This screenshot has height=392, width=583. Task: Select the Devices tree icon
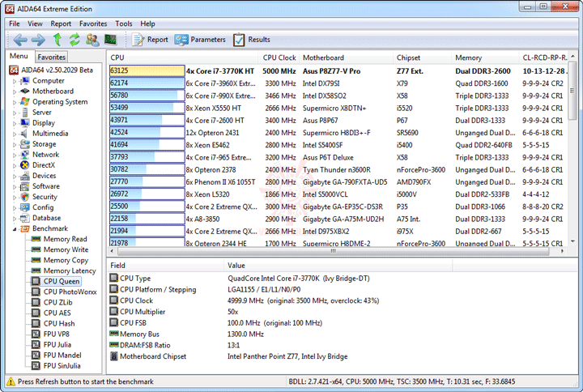coord(25,176)
